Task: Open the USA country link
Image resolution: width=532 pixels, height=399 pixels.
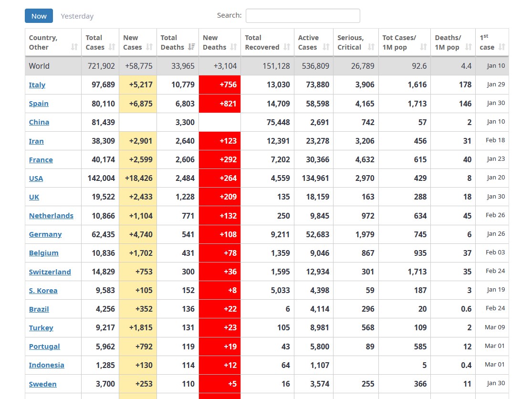Action: coord(36,178)
